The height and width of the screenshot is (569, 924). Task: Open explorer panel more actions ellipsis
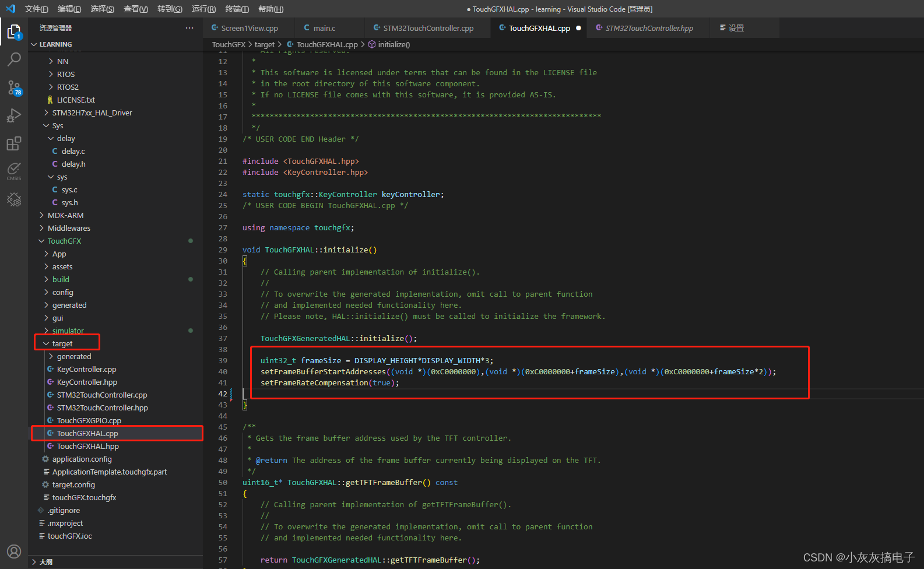pos(189,28)
